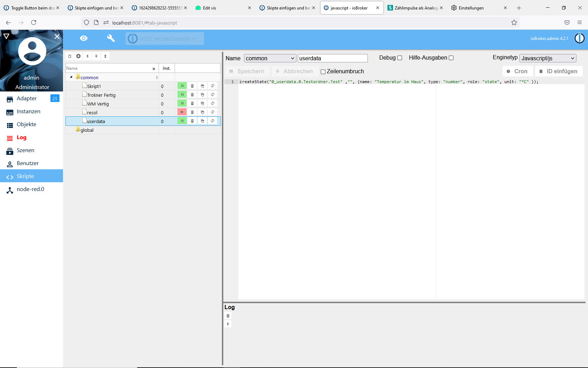
Task: Delete the Trokner Fertig script
Action: pyautogui.click(x=192, y=95)
